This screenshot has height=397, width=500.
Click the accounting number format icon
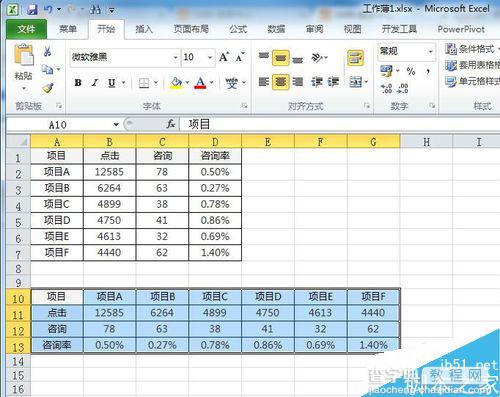[386, 71]
